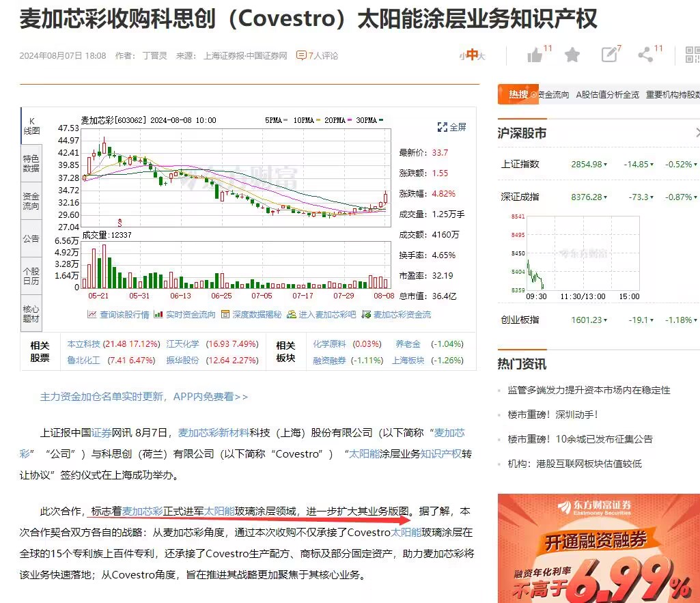The height and width of the screenshot is (603, 700).
Task: Open 创业板指 index link
Action: click(520, 320)
